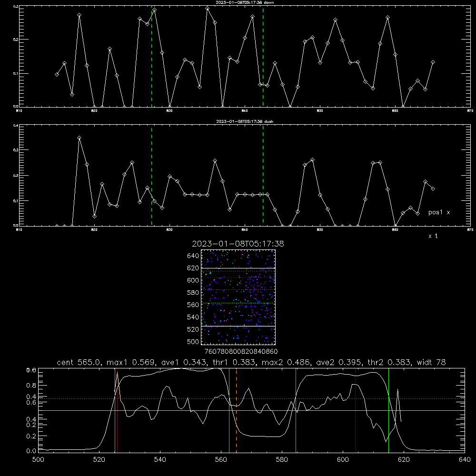Image resolution: width=476 pixels, height=476 pixels.
Task: Select the 'widt 78' value in stats line
Action: [x=431, y=362]
